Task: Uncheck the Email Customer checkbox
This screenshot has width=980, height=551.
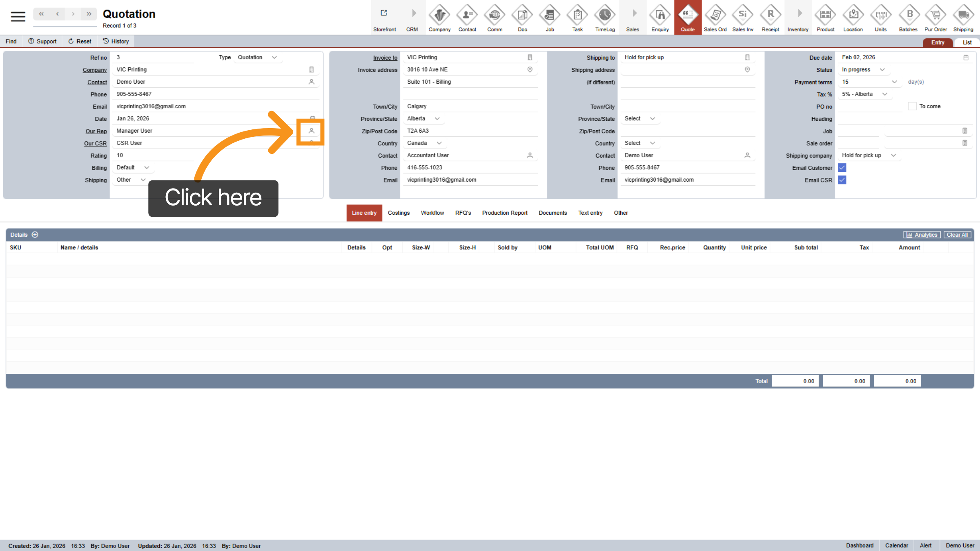Action: click(842, 168)
